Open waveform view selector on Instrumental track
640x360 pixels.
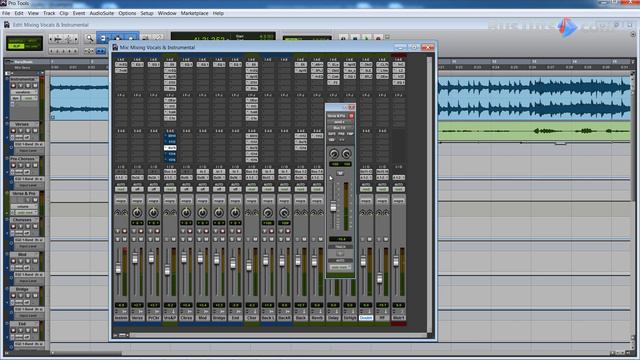24,92
